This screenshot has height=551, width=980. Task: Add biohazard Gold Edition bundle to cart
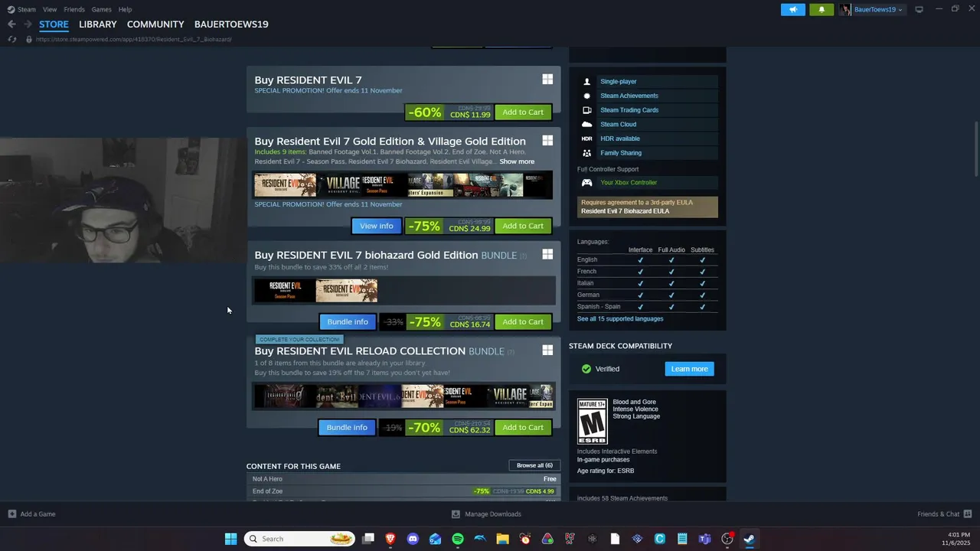(523, 321)
